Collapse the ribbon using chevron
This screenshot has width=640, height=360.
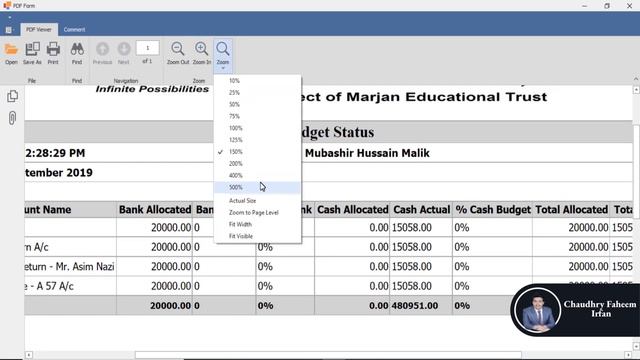click(x=636, y=79)
